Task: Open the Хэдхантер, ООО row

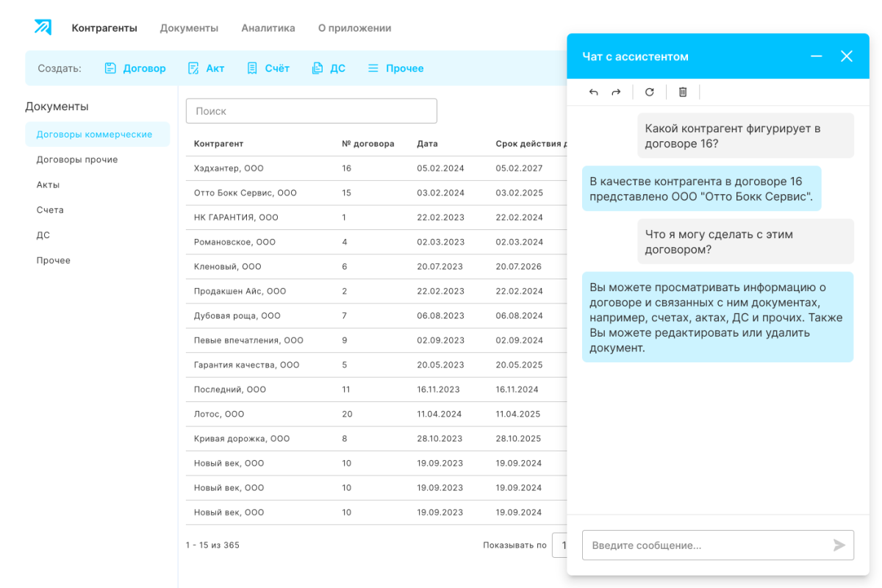Action: [x=376, y=168]
